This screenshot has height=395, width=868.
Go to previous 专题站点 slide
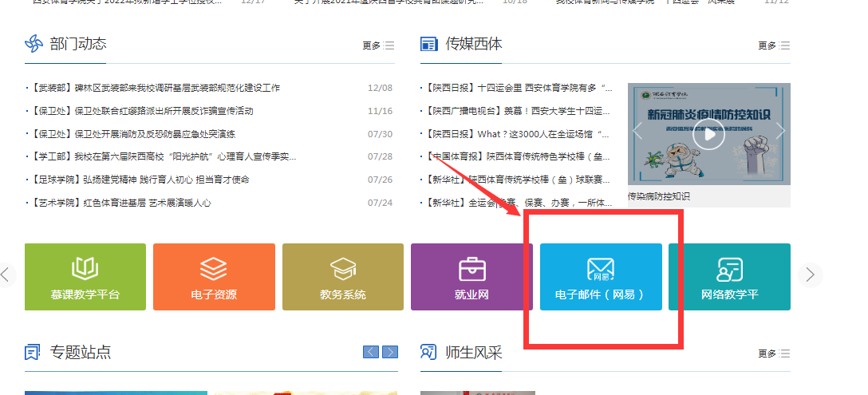(x=371, y=352)
